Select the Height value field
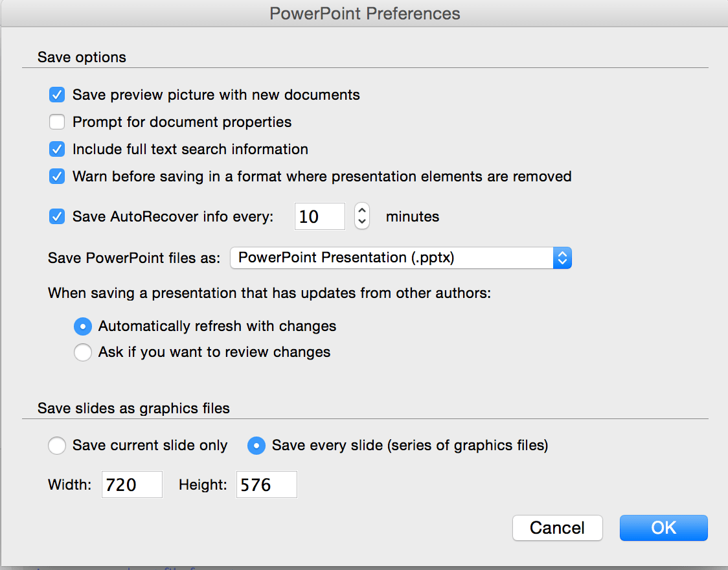This screenshot has width=728, height=570. pos(266,484)
